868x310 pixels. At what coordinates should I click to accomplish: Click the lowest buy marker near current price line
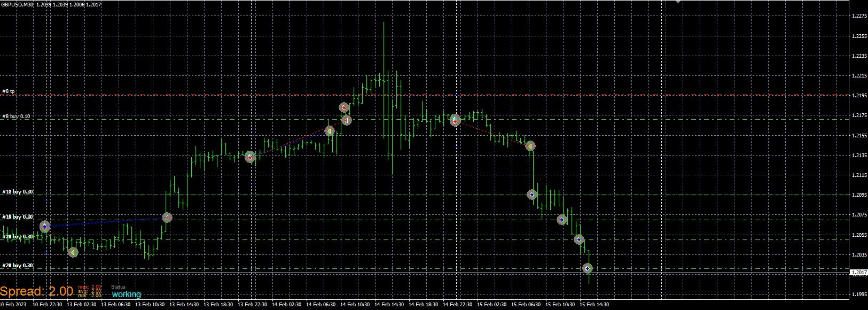coord(588,268)
